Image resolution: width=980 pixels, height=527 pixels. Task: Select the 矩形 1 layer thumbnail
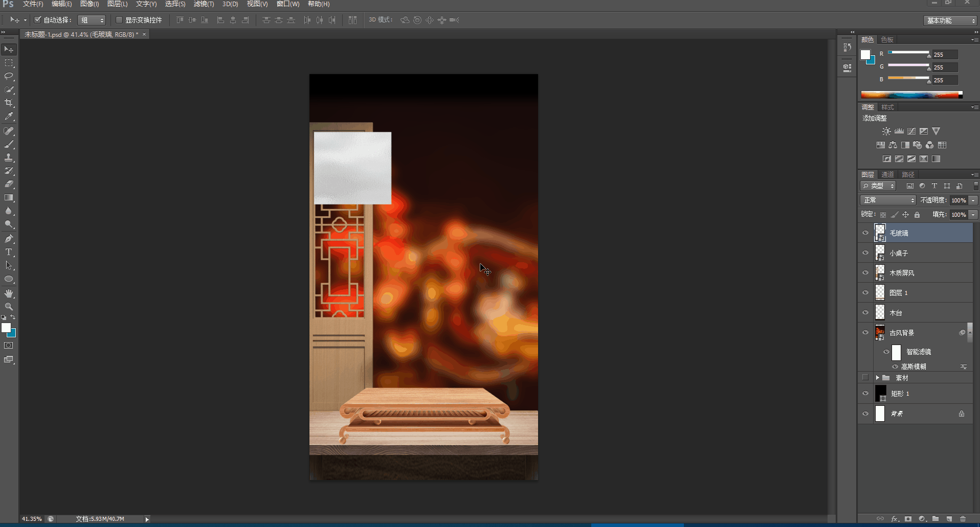click(880, 394)
